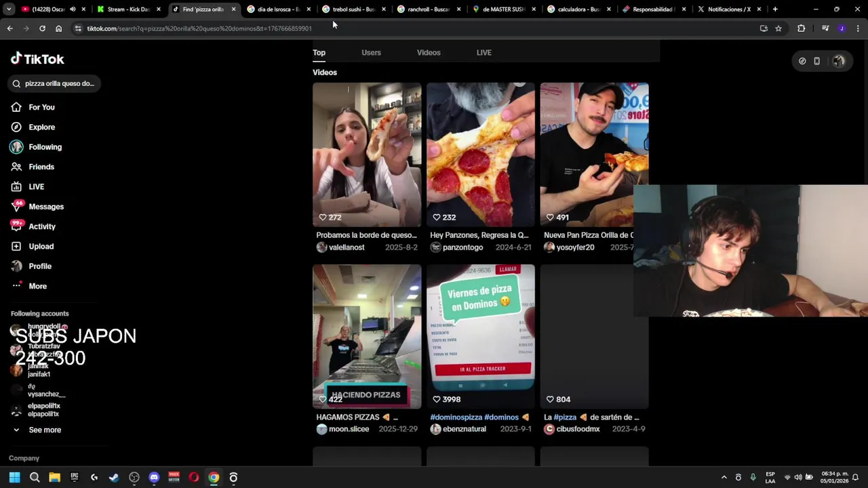Open the Windows Start menu

tap(14, 477)
